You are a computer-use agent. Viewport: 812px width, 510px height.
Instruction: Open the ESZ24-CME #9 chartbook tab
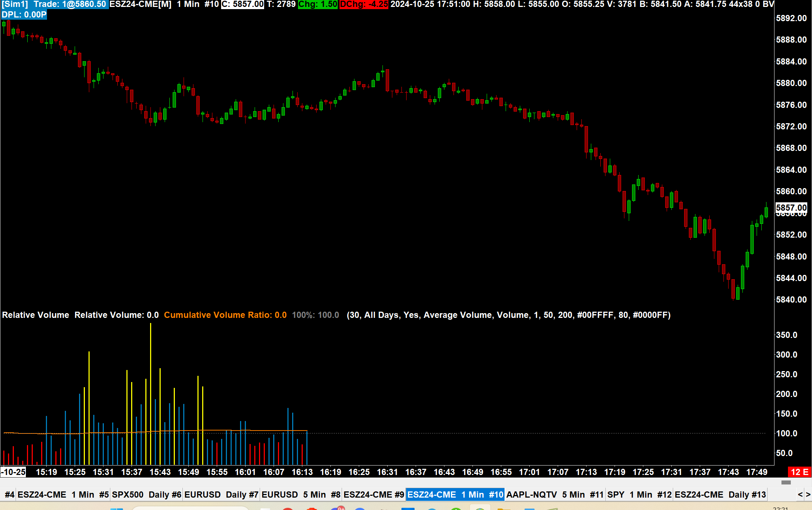[x=374, y=495]
